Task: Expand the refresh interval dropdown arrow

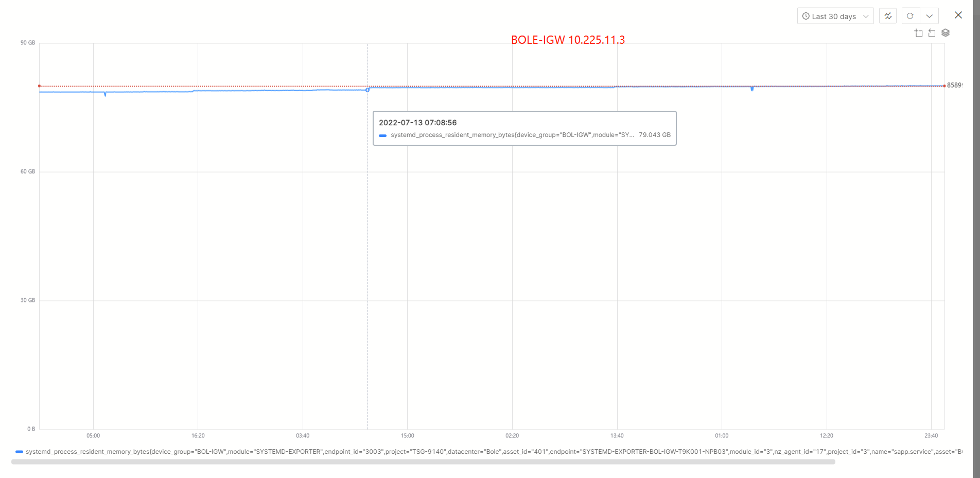Action: (x=930, y=16)
